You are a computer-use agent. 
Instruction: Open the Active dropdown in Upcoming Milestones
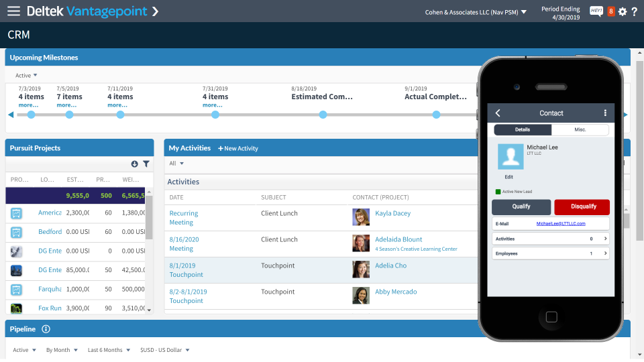coord(26,76)
